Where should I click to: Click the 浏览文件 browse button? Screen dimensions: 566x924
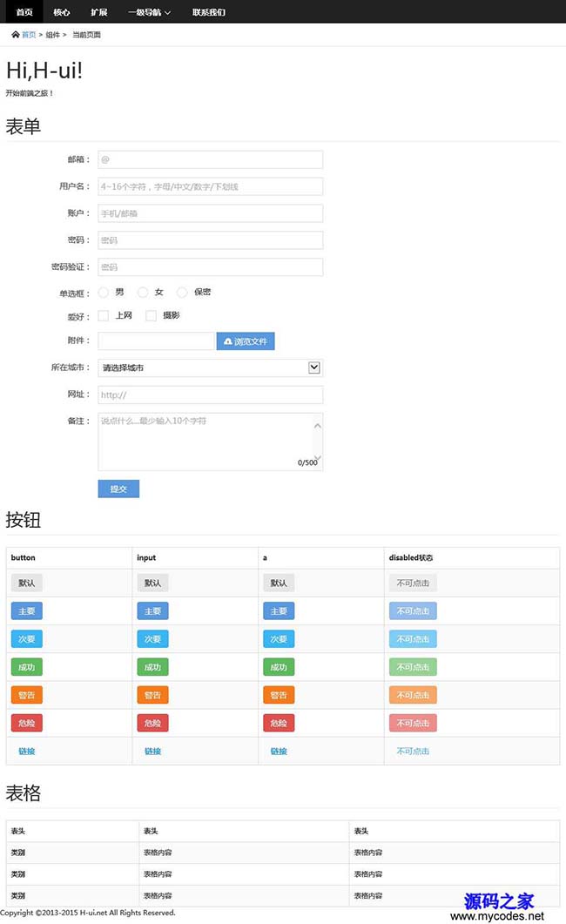tap(246, 341)
